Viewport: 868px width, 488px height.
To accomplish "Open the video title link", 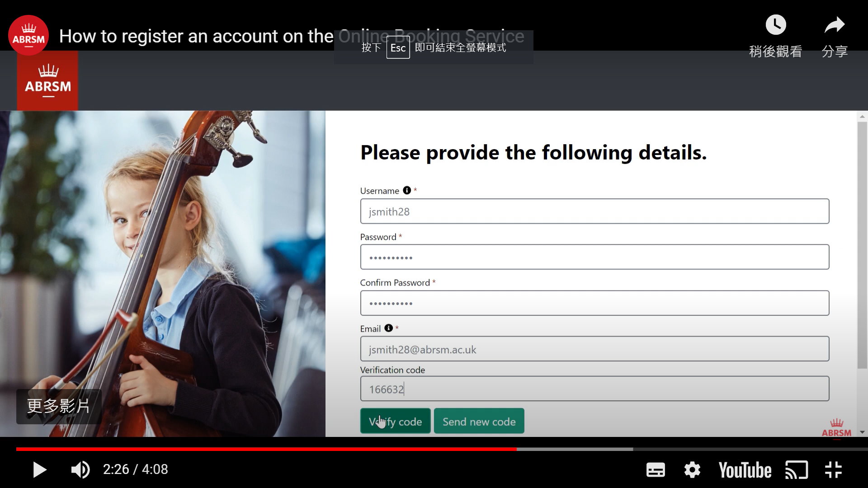I will (x=196, y=36).
